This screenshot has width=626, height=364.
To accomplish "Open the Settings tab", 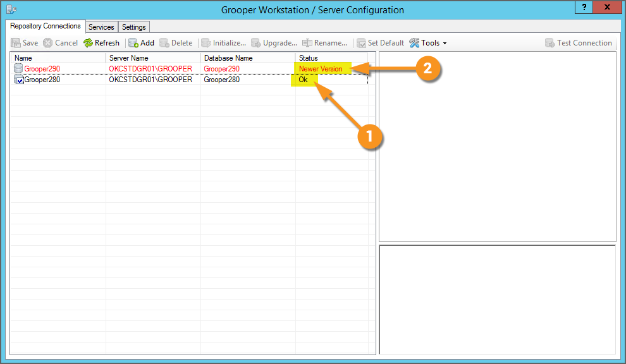I will 134,27.
